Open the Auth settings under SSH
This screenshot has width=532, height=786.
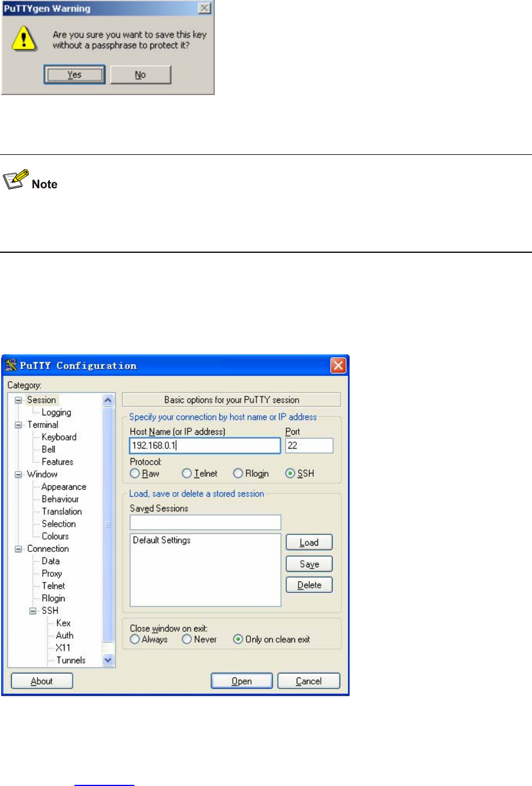click(65, 635)
